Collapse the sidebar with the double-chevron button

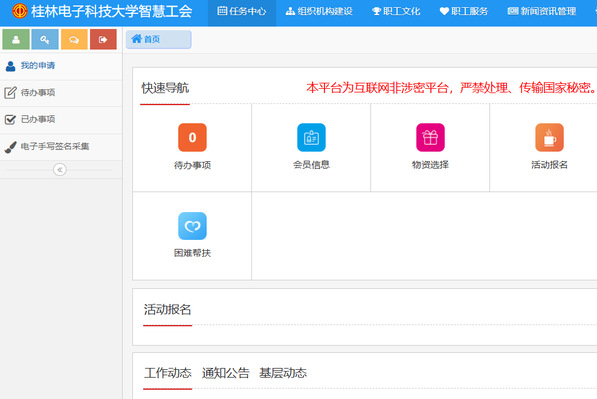click(x=60, y=169)
